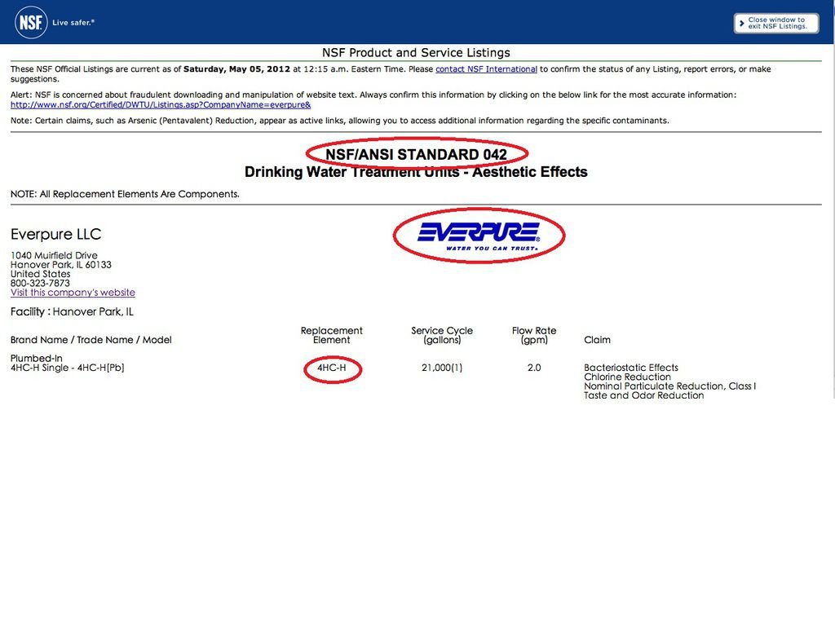835x644 pixels.
Task: Click the 4HC-H replacement element value
Action: coord(332,368)
